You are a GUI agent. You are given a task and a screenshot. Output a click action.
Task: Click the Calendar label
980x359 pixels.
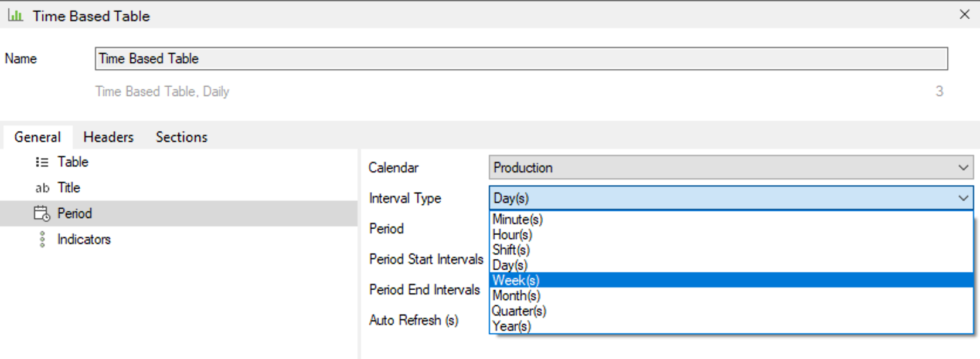point(393,168)
